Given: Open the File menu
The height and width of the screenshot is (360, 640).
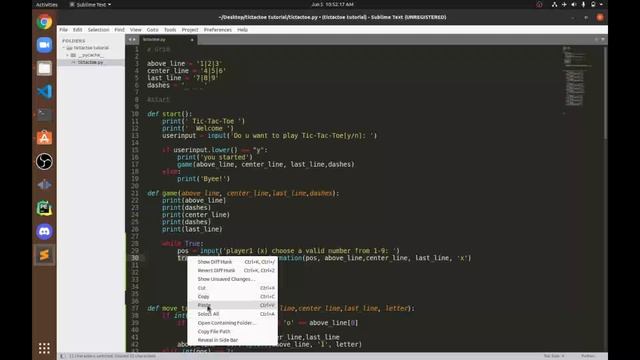Looking at the screenshot, I should click(64, 30).
